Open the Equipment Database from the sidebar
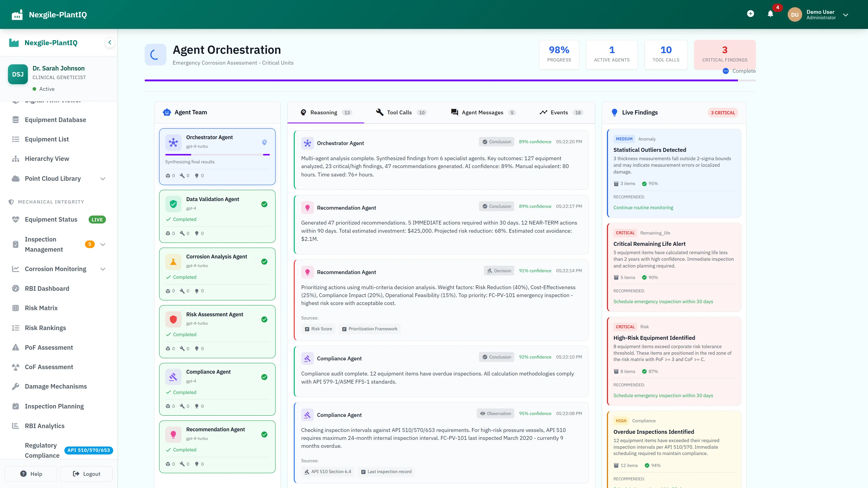This screenshot has width=868, height=488. (55, 120)
